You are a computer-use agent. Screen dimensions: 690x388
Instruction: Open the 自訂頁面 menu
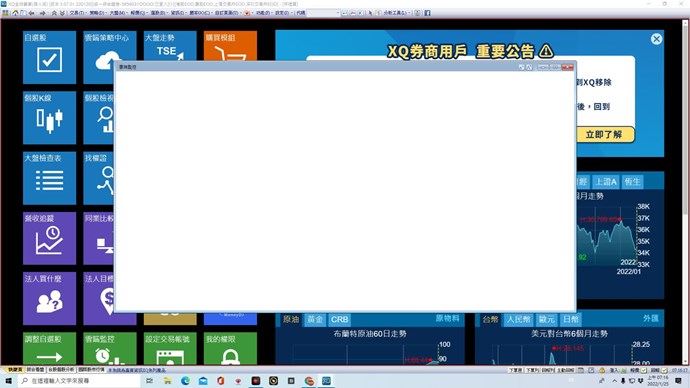[227, 13]
